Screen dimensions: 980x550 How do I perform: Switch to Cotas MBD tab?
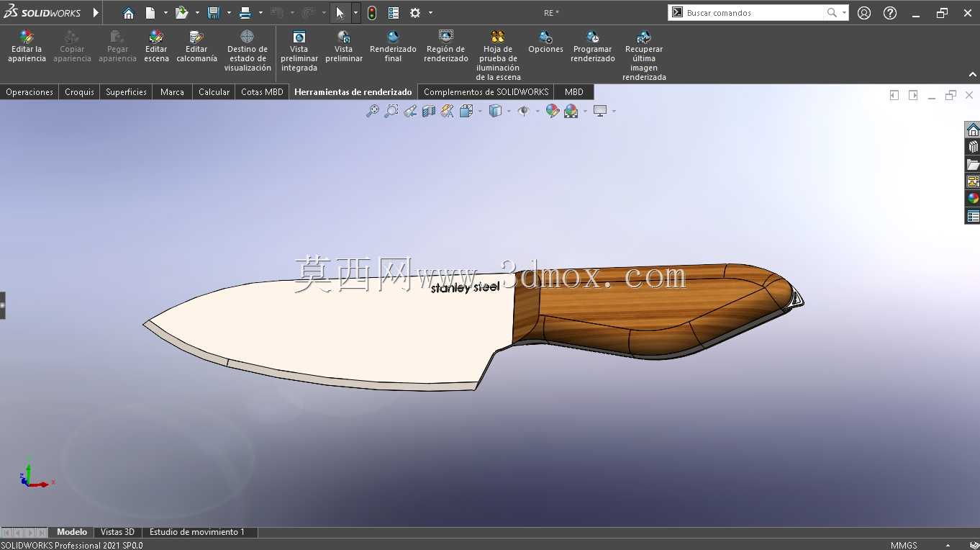pos(262,92)
